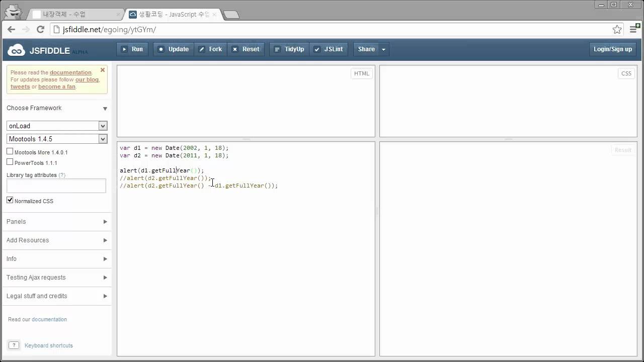Close the 내장객체 tab
644x362 pixels.
[118, 15]
